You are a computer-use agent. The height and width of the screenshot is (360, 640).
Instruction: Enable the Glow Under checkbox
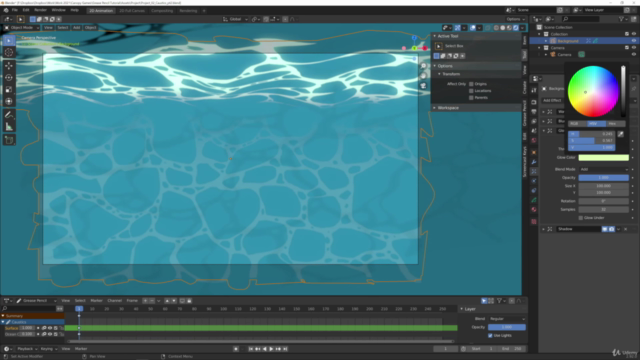pyautogui.click(x=580, y=218)
